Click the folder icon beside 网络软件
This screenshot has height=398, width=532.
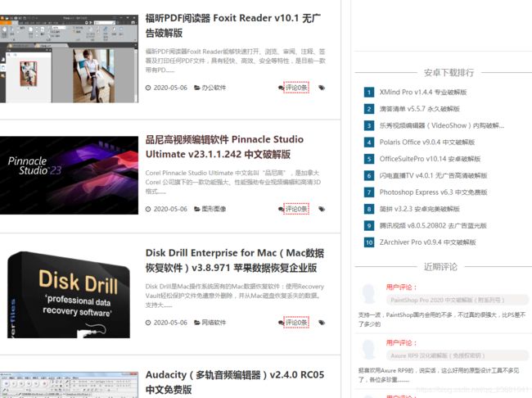pyautogui.click(x=196, y=323)
